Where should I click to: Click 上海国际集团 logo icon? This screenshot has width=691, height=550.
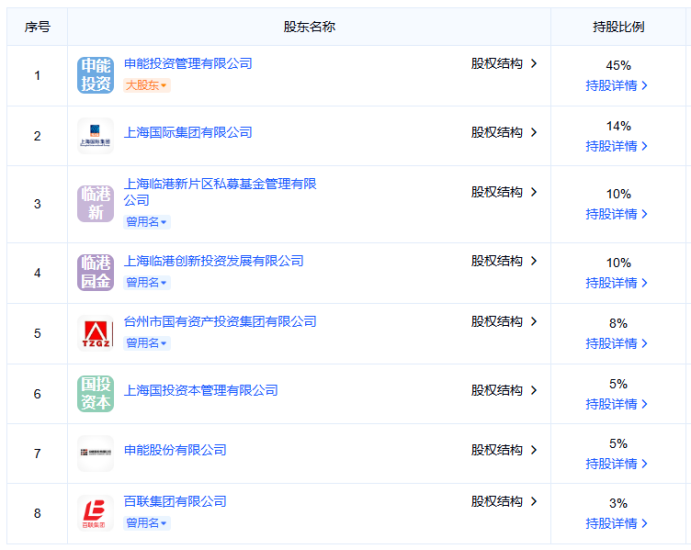click(96, 136)
